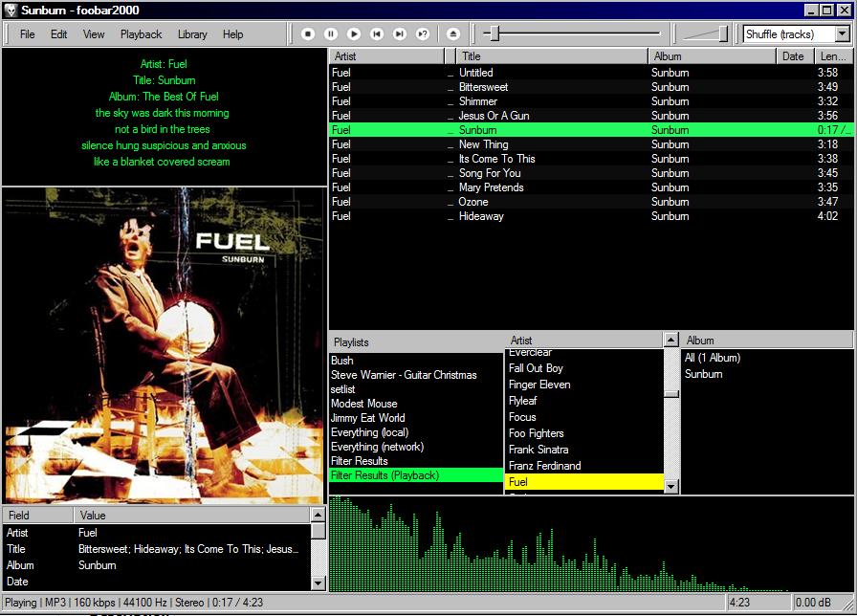Select All (1 Album) in album filter

[767, 358]
